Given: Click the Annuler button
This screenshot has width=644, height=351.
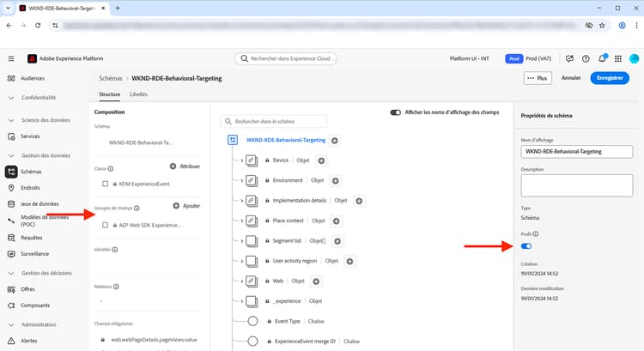Looking at the screenshot, I should click(571, 78).
